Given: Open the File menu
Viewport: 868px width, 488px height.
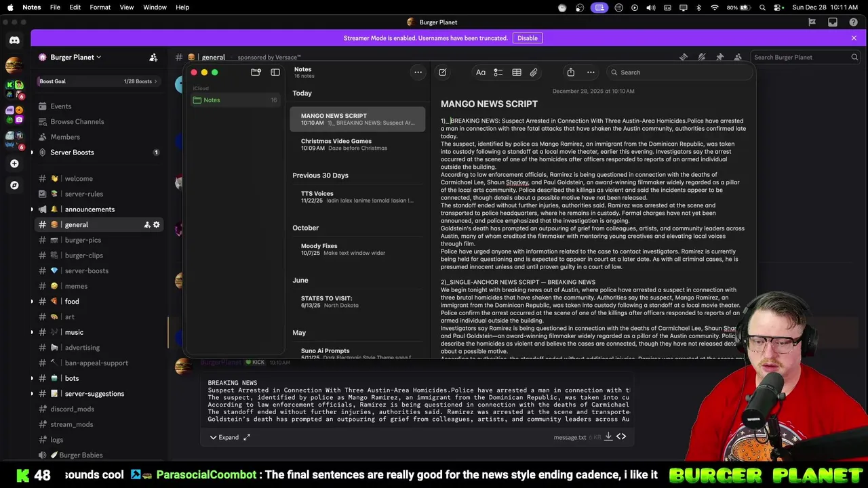Looking at the screenshot, I should (x=55, y=7).
